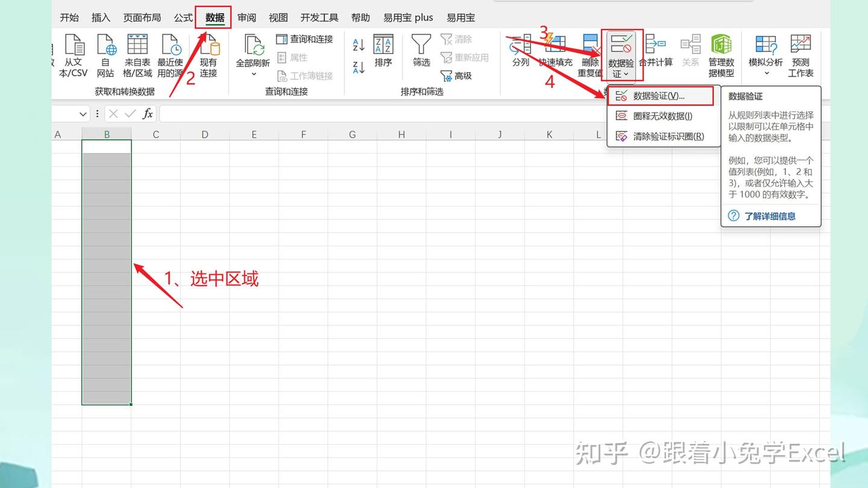
Task: Click Workbook Links (工作簿链接)
Action: [x=304, y=76]
